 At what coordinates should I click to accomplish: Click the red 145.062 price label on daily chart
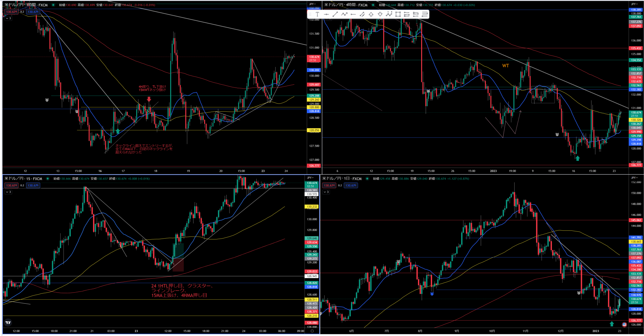click(x=636, y=220)
